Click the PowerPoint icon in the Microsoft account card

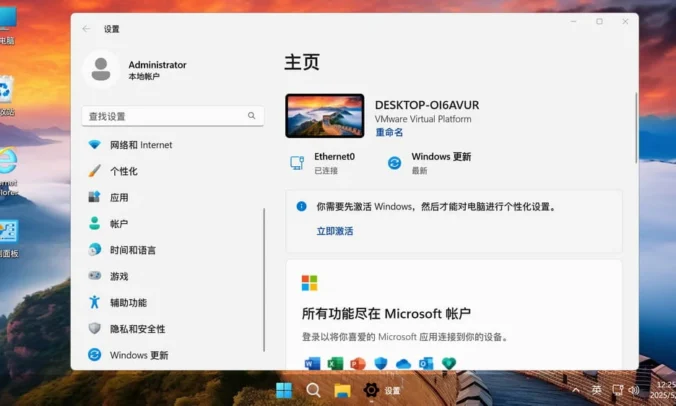(x=357, y=364)
